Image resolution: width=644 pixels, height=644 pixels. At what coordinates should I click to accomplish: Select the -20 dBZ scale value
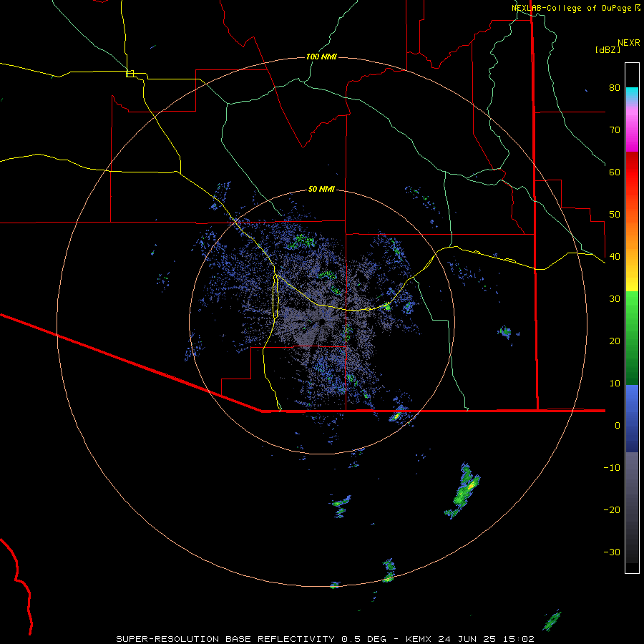(x=612, y=509)
